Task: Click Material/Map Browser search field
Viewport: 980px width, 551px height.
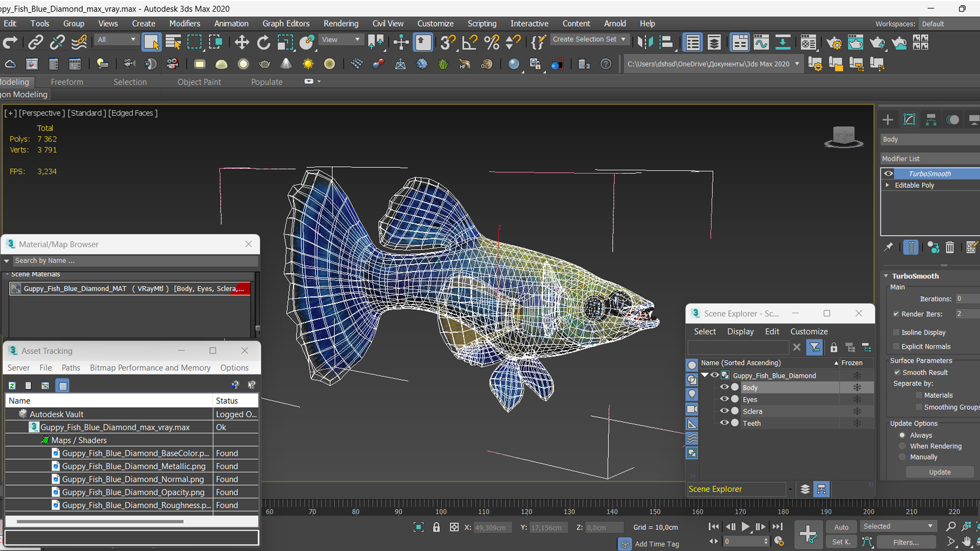Action: [135, 261]
